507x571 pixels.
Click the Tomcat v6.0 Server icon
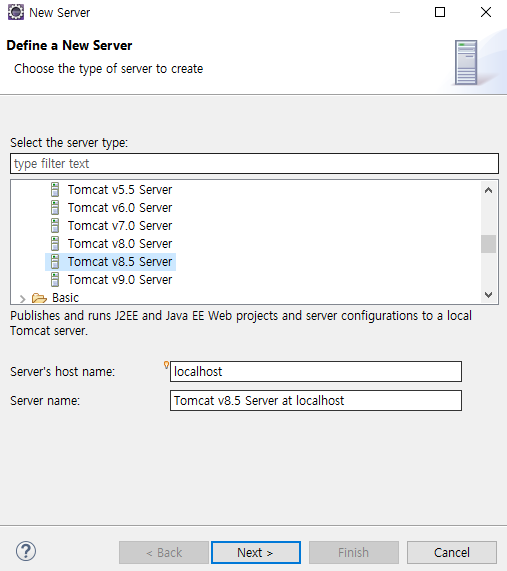coord(55,208)
